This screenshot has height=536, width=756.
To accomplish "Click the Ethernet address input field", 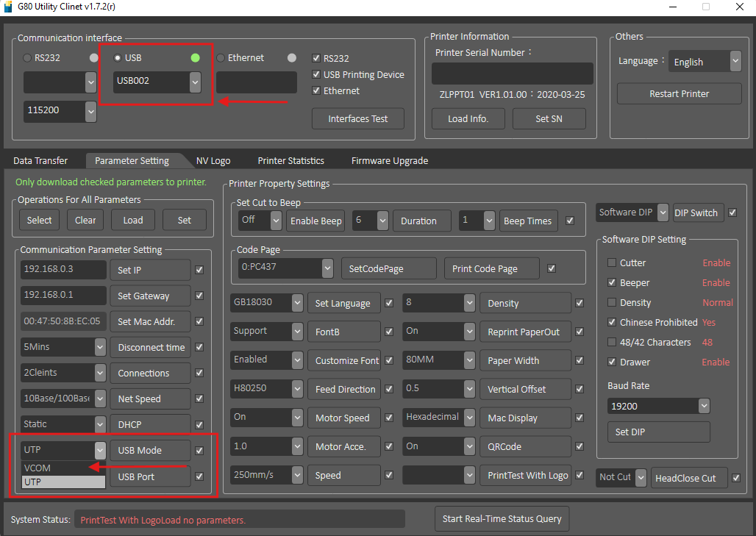I will [x=256, y=82].
